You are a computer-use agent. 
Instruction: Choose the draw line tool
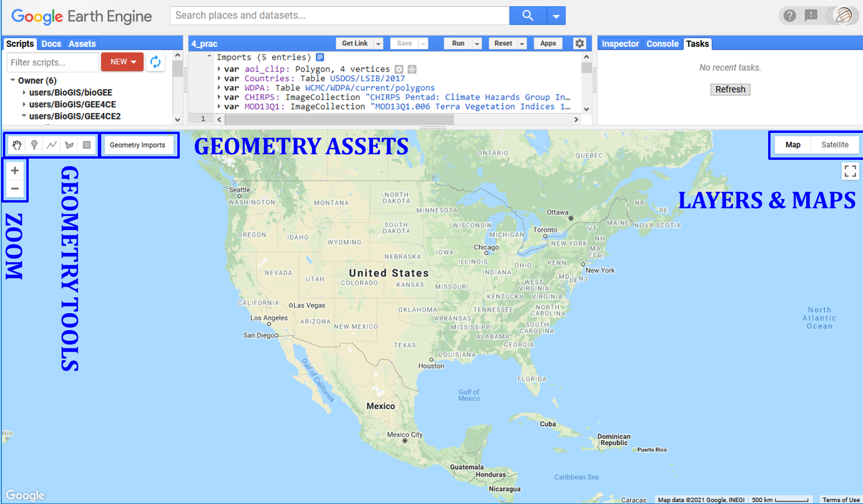click(x=52, y=145)
